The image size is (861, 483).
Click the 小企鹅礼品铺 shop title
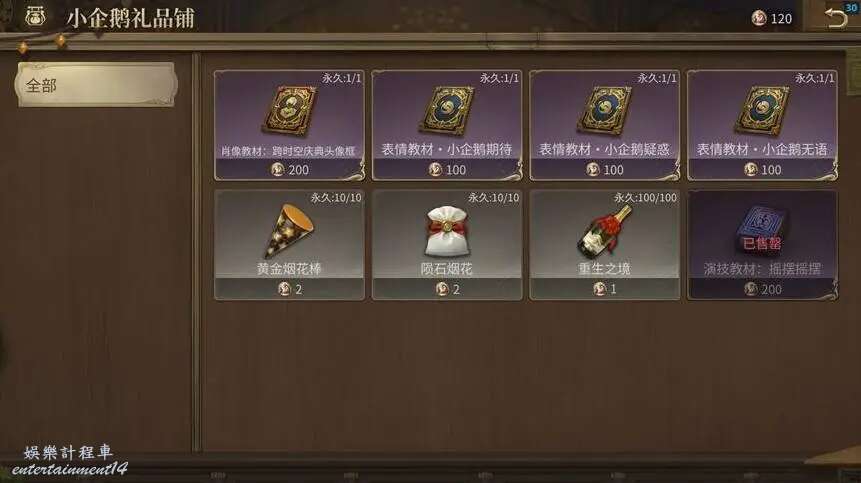tap(131, 18)
